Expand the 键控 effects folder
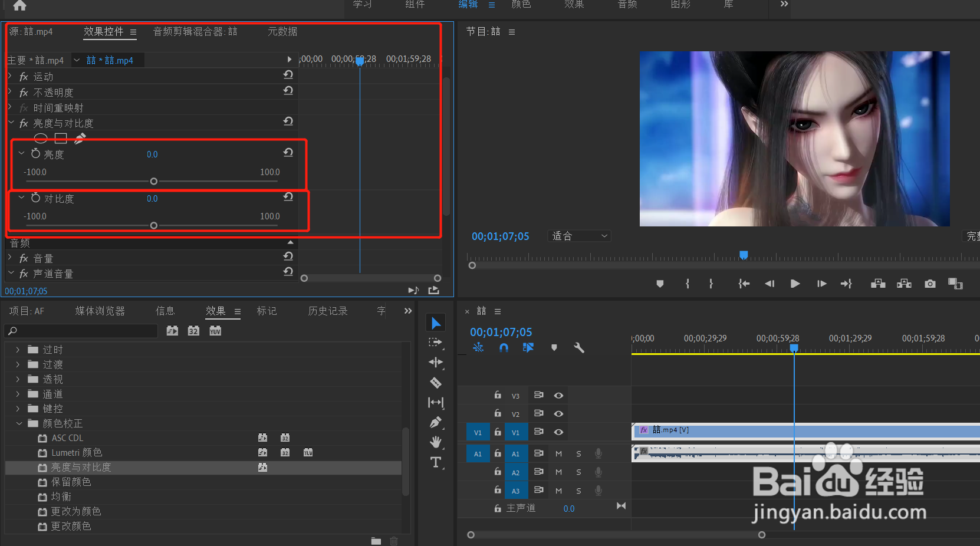Screen dimensions: 980x546 (18, 409)
